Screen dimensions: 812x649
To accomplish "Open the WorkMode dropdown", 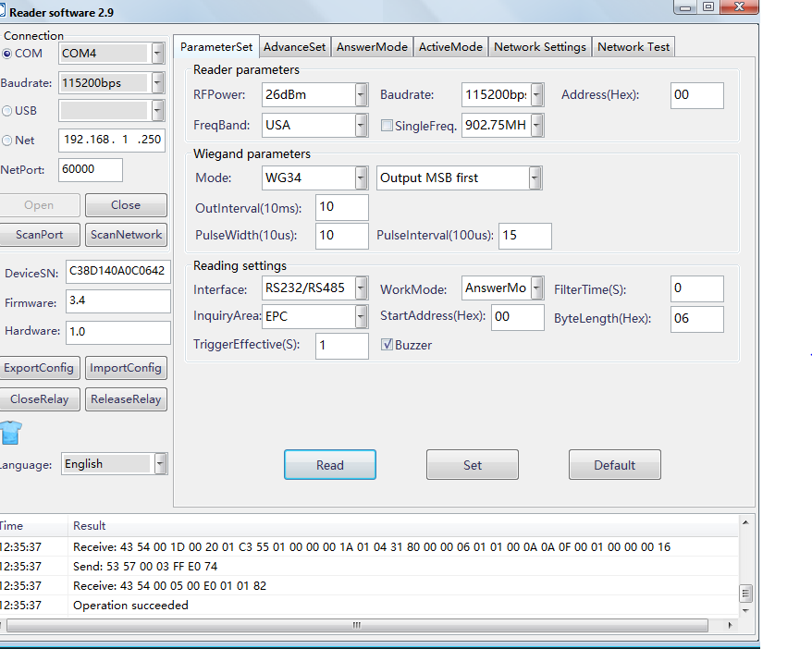I will [x=536, y=288].
